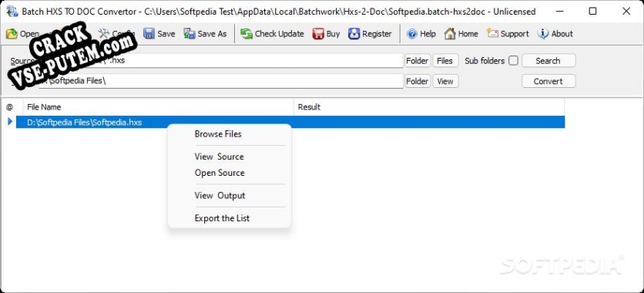Click the Help question mark icon

(x=412, y=34)
